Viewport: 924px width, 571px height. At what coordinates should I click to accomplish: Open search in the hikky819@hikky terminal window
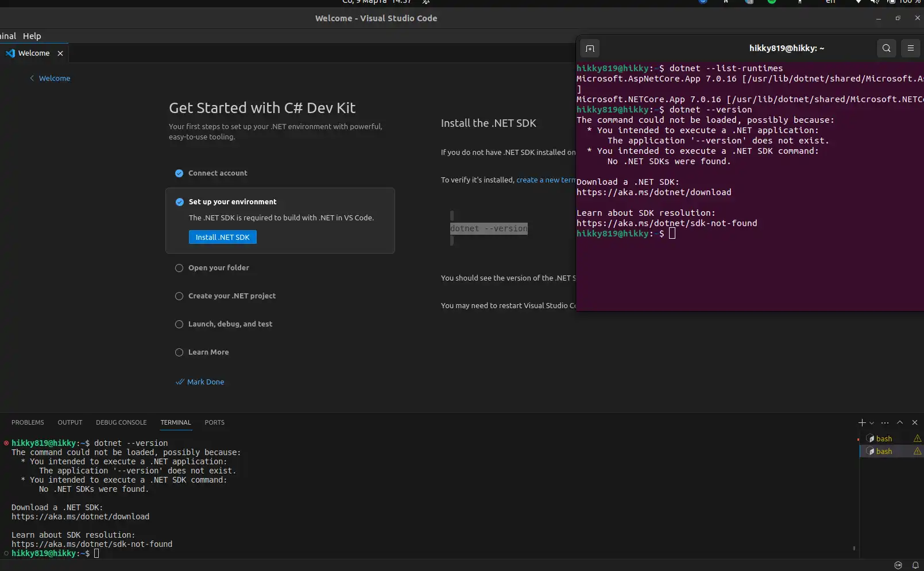point(887,48)
